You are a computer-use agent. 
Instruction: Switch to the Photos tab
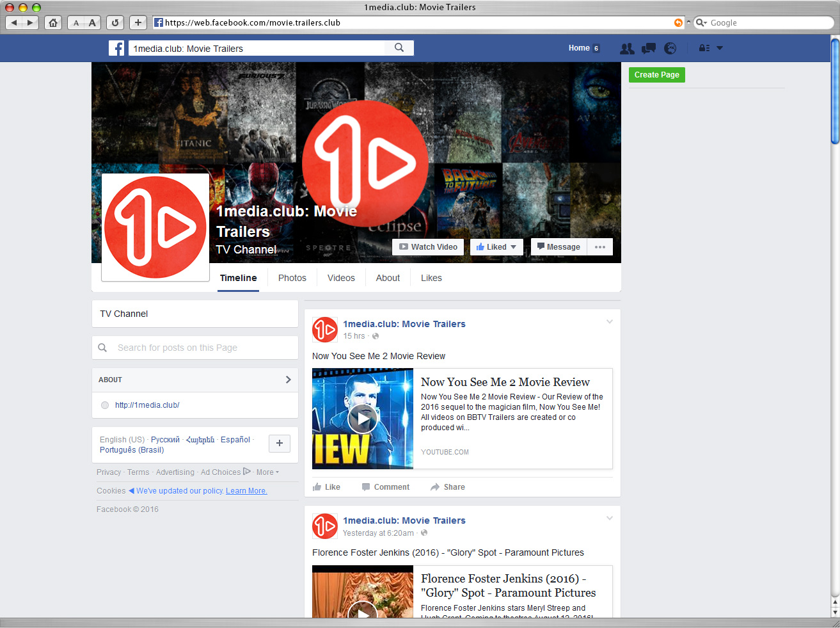(x=292, y=278)
